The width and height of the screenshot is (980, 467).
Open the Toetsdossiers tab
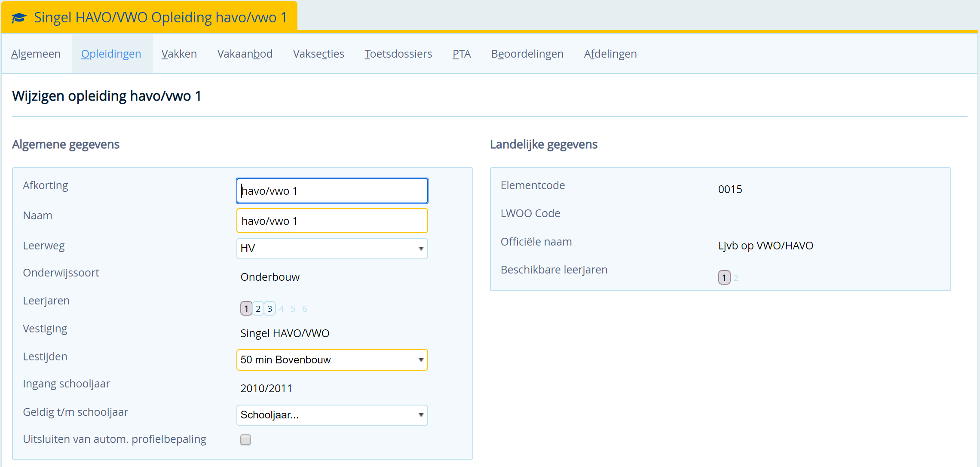(398, 54)
